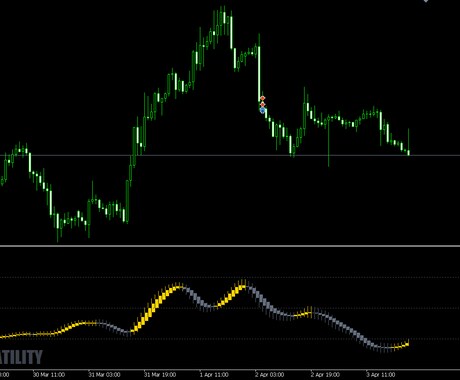The image size is (460, 380).
Task: Click the upper red diamond chart marker
Action: click(263, 98)
